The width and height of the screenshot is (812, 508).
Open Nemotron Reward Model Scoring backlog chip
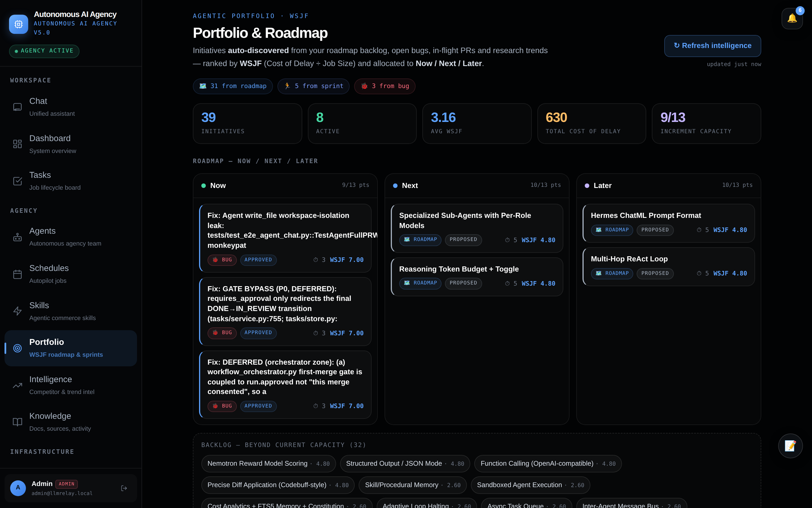coord(268,464)
